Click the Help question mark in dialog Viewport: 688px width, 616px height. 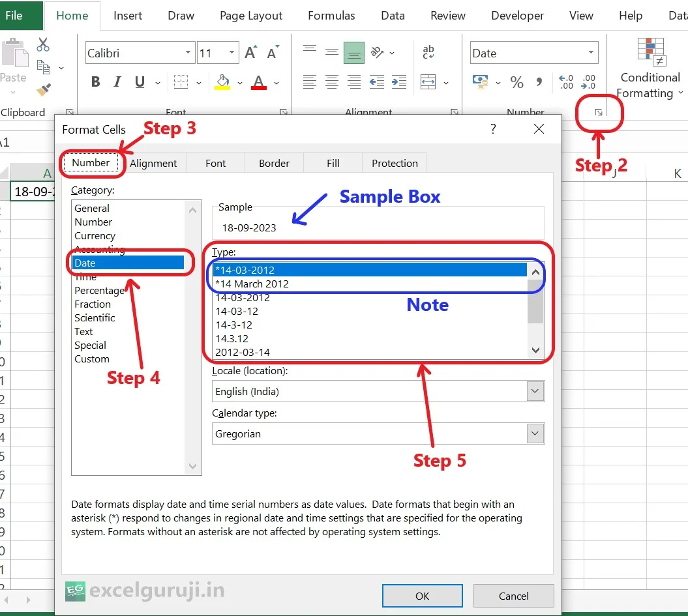click(x=493, y=129)
